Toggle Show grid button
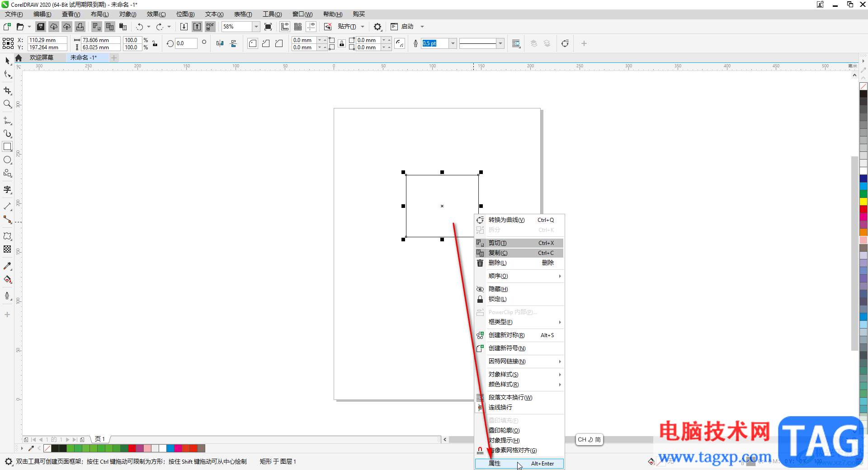 coord(298,27)
